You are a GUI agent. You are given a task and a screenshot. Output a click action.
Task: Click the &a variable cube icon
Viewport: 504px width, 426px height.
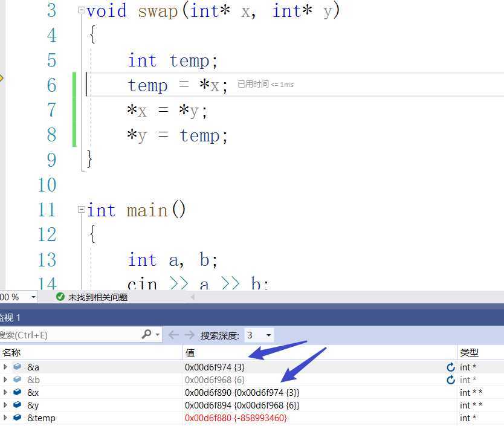18,367
